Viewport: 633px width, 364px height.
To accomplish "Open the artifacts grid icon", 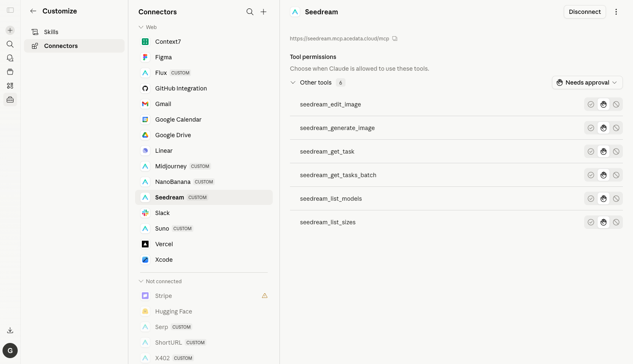I will click(x=10, y=86).
